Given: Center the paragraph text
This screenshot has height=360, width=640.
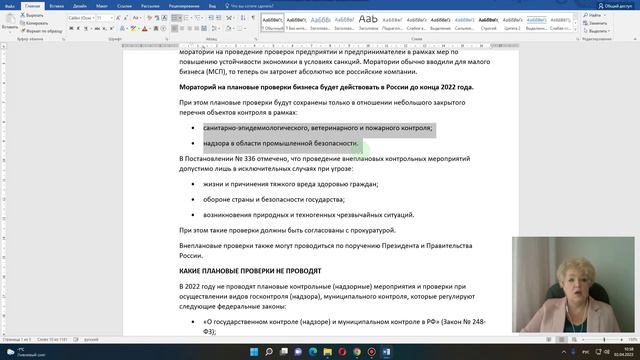Looking at the screenshot, I should (x=182, y=28).
